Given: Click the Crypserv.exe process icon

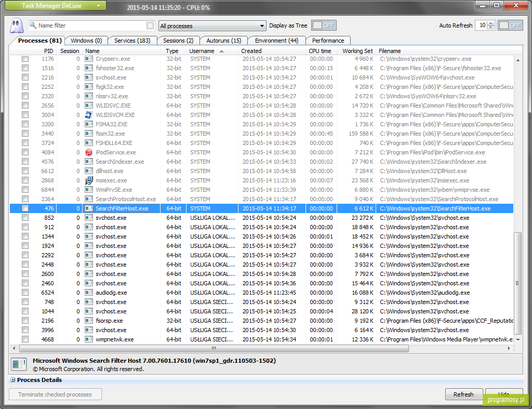Looking at the screenshot, I should (x=89, y=59).
